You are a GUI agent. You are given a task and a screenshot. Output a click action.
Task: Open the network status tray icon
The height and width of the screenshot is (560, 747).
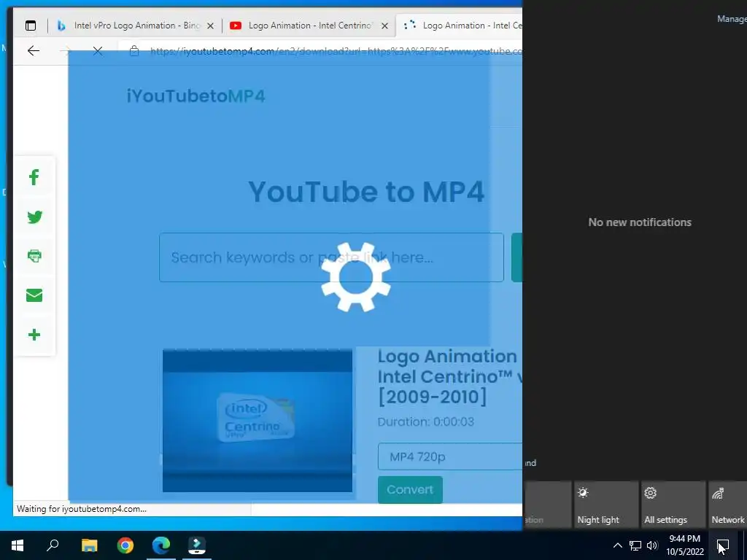635,545
